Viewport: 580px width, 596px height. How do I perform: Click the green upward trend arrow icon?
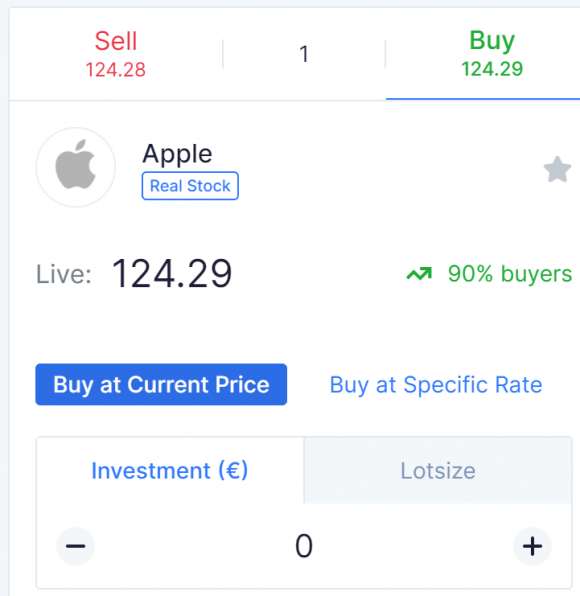pos(419,274)
